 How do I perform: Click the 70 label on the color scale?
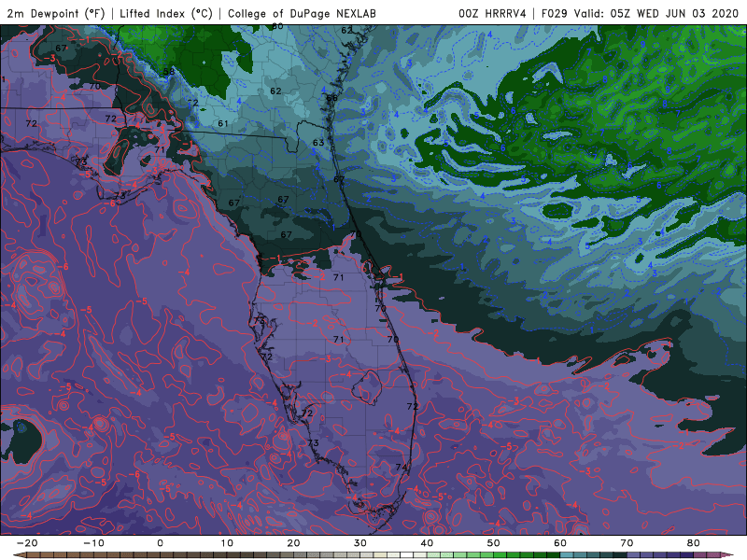tap(627, 543)
